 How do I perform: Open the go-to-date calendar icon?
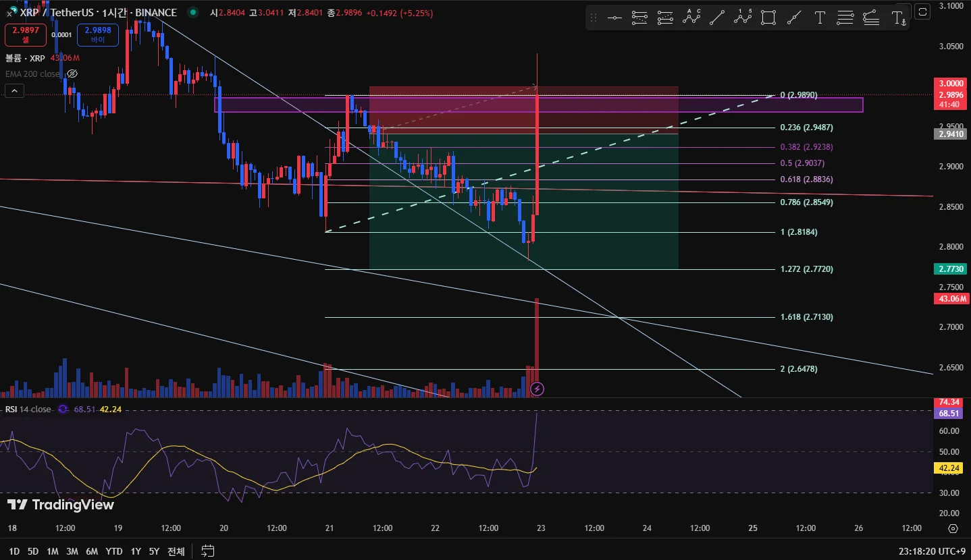tap(207, 551)
